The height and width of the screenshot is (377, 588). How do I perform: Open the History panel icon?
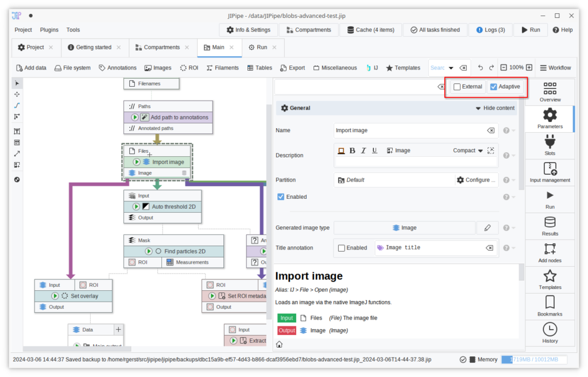tap(550, 332)
